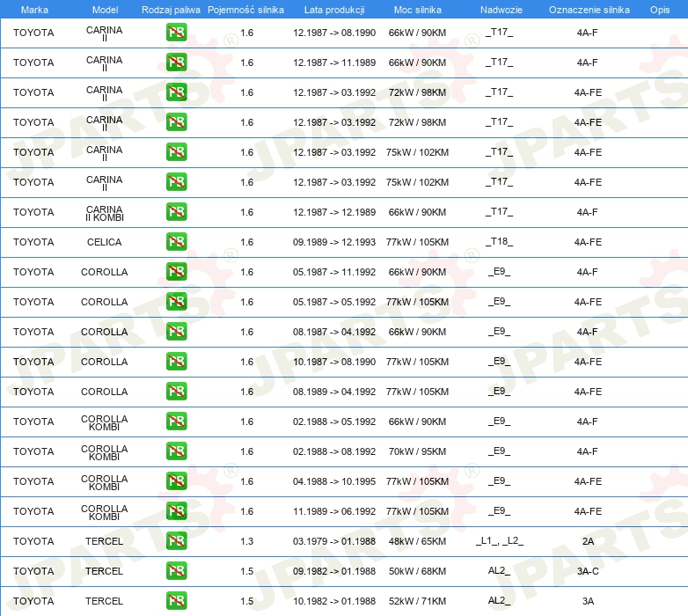The image size is (688, 616).
Task: Select the date cell '05.1987 -> 05.1992'
Action: [x=334, y=302]
